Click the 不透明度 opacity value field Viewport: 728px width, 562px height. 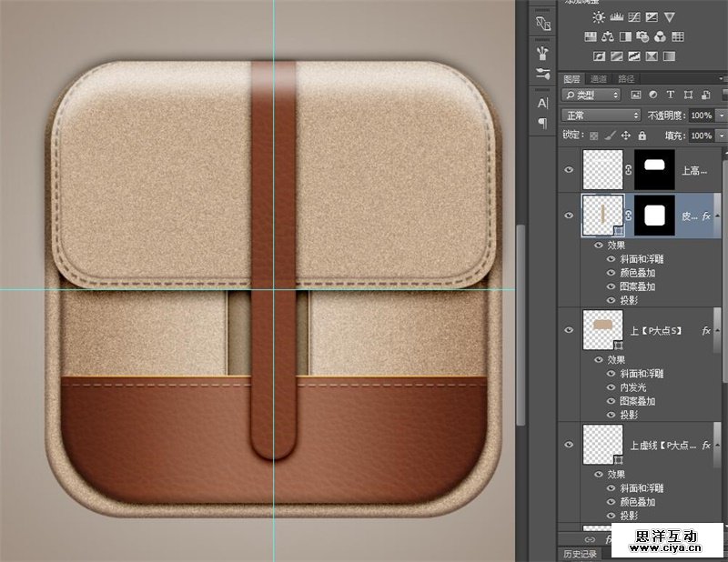700,115
